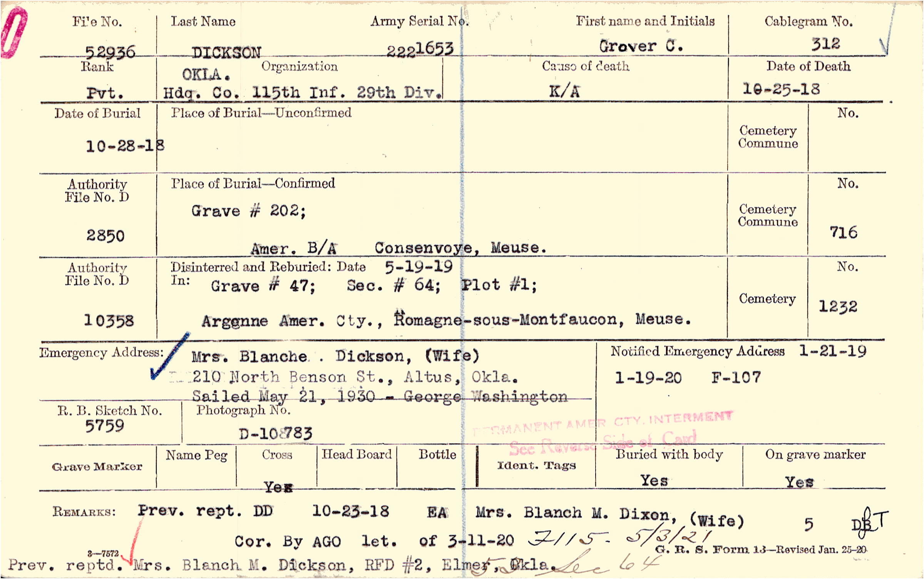Click 'Yes' under On grave marker
Viewport: 924px width, 579px height.
point(799,482)
